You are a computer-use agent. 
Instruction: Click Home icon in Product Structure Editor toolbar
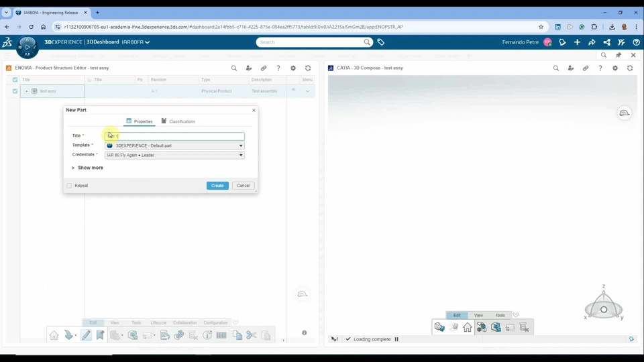tap(54, 335)
